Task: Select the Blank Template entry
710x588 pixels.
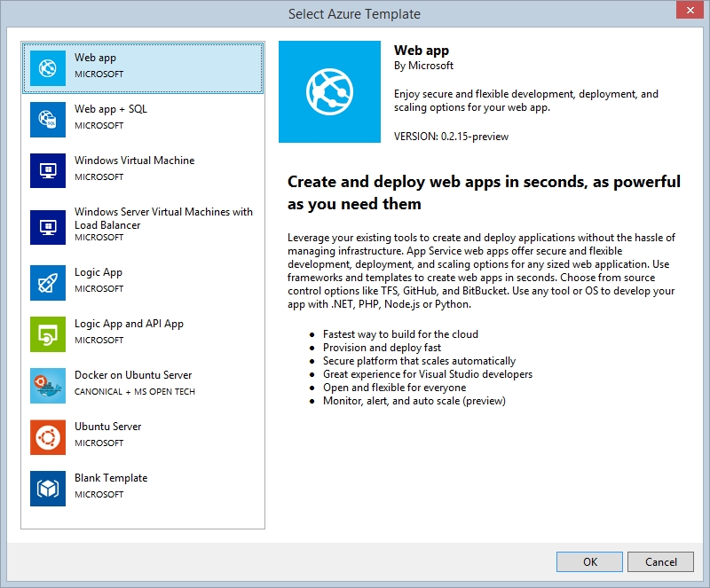Action: (143, 489)
